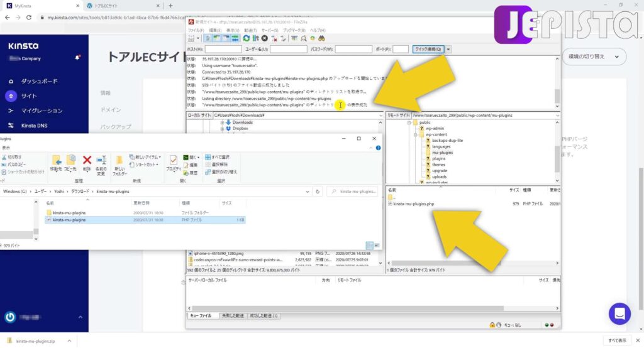This screenshot has height=348, width=644.
Task: Select wp-admin folder in remote tree
Action: click(435, 128)
